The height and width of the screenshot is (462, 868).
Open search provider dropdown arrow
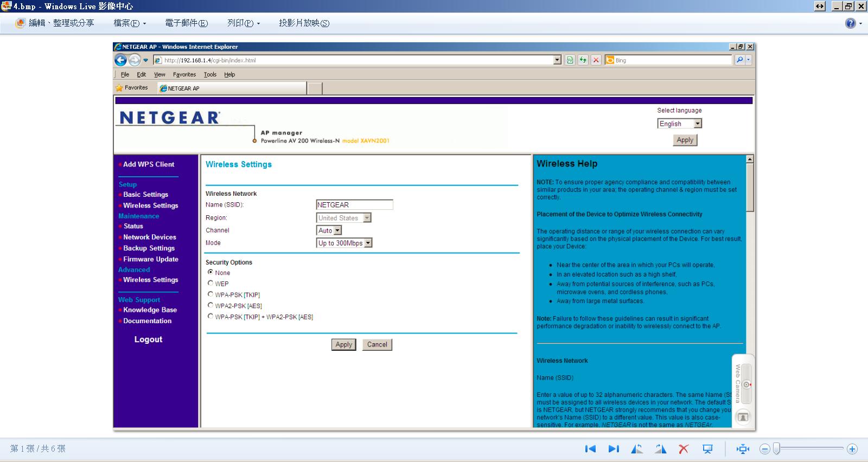(749, 60)
